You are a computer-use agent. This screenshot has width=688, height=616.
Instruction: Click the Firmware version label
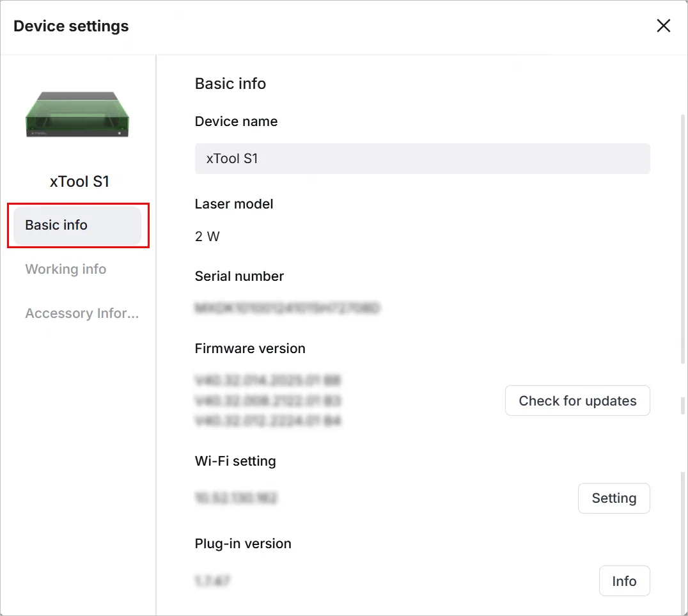250,349
